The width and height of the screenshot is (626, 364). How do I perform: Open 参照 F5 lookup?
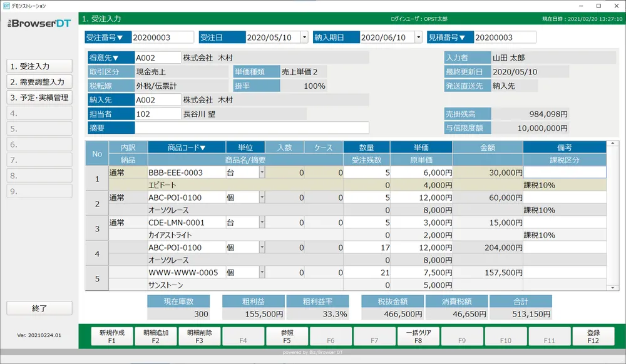click(287, 336)
